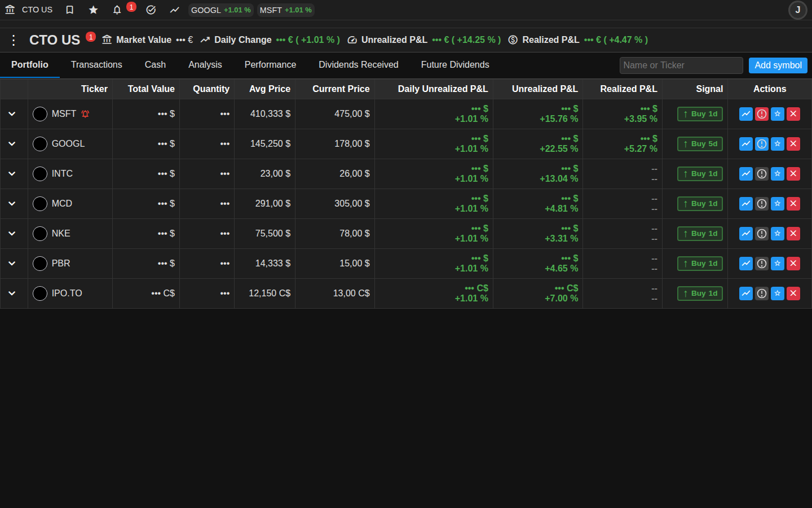The height and width of the screenshot is (508, 812).
Task: Click the red alert icon for MSFT
Action: [x=762, y=114]
